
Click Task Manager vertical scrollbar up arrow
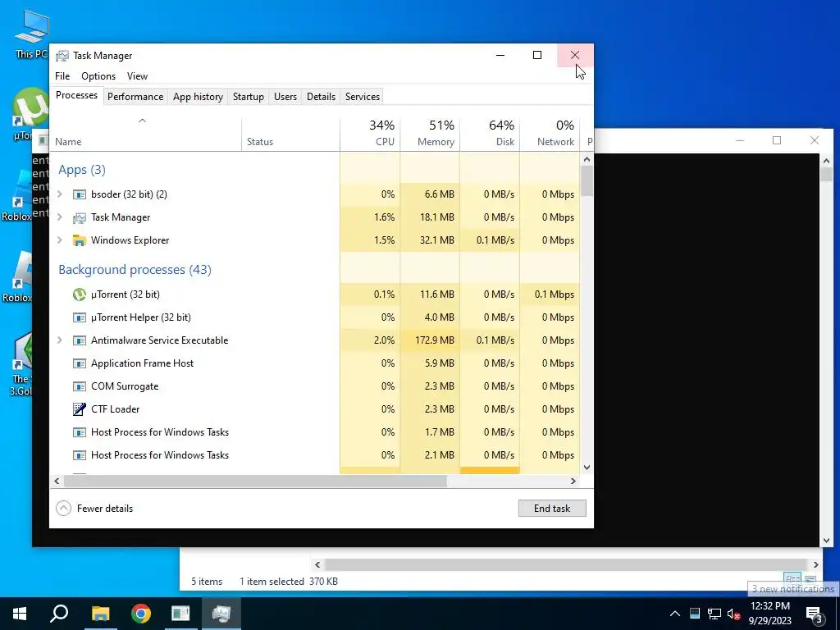tap(587, 159)
